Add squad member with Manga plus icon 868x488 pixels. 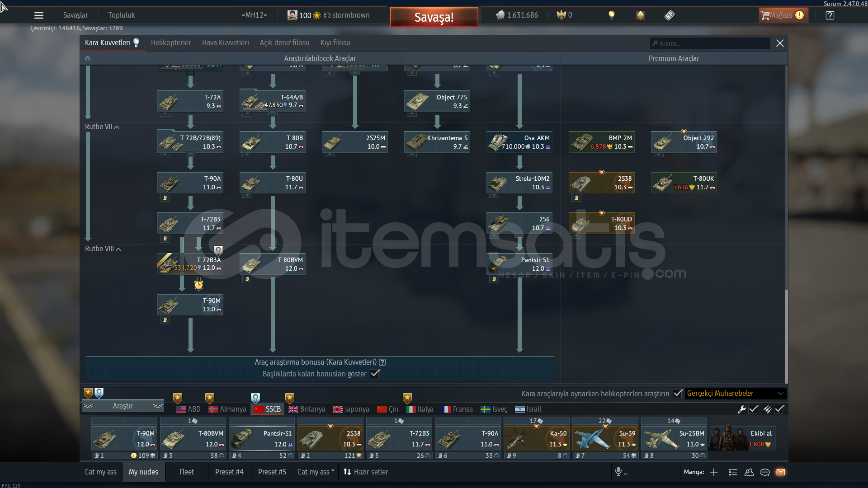[x=714, y=472]
